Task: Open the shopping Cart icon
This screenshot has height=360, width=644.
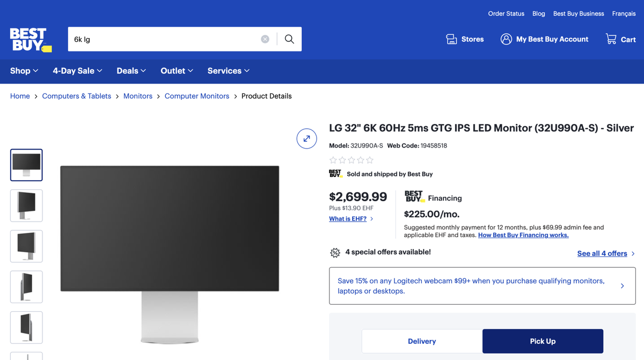Action: coord(611,39)
